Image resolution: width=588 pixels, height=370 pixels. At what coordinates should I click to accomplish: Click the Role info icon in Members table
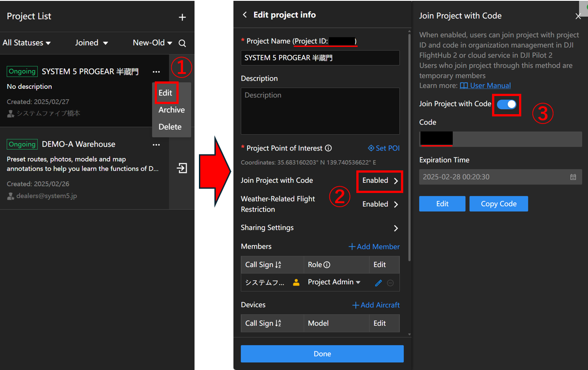tap(327, 265)
